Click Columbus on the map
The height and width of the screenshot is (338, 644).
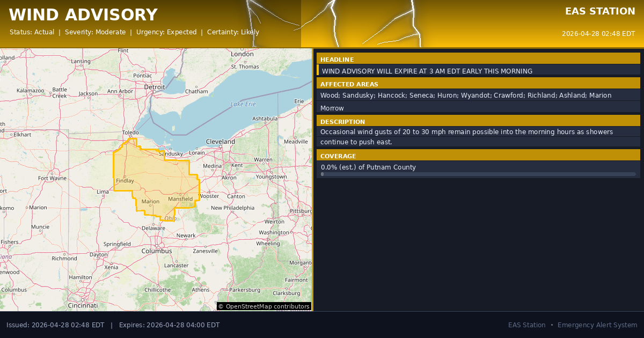(x=156, y=251)
